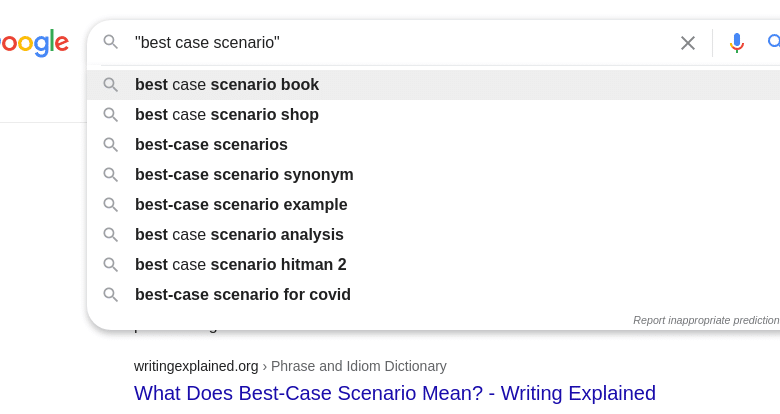780x414 pixels.
Task: Pick 'best-case scenario for covid' suggestion
Action: click(243, 295)
